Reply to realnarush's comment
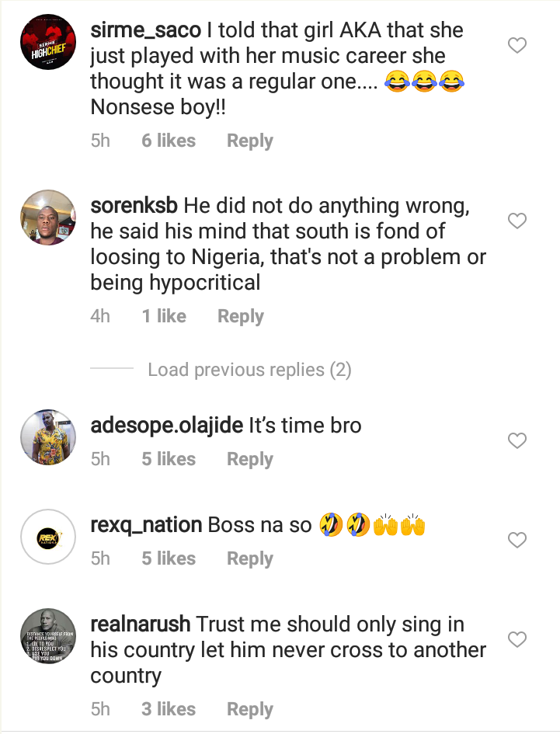 pyautogui.click(x=249, y=710)
